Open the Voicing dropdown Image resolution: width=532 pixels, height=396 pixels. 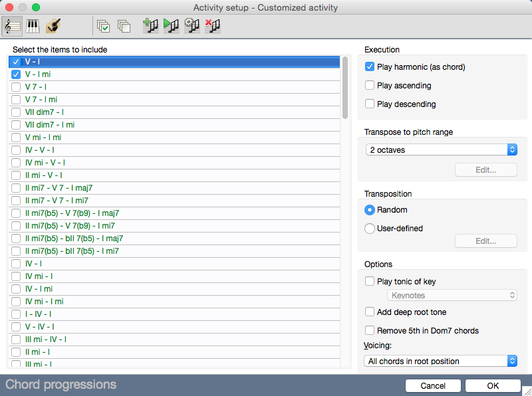(x=440, y=361)
